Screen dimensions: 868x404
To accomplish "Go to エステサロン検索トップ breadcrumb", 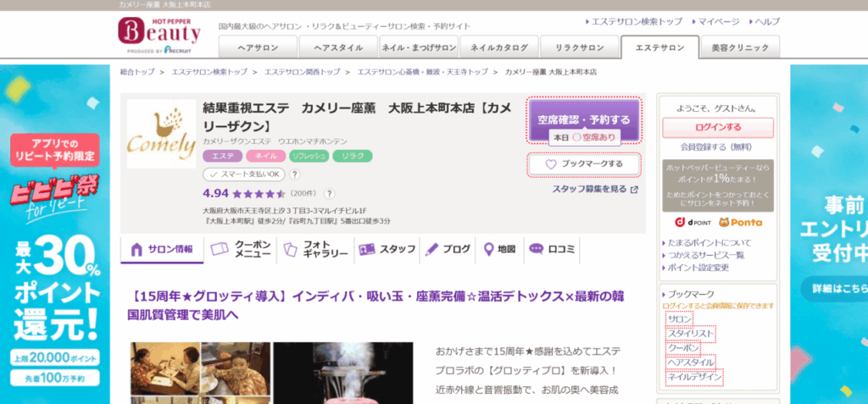I will tap(209, 72).
